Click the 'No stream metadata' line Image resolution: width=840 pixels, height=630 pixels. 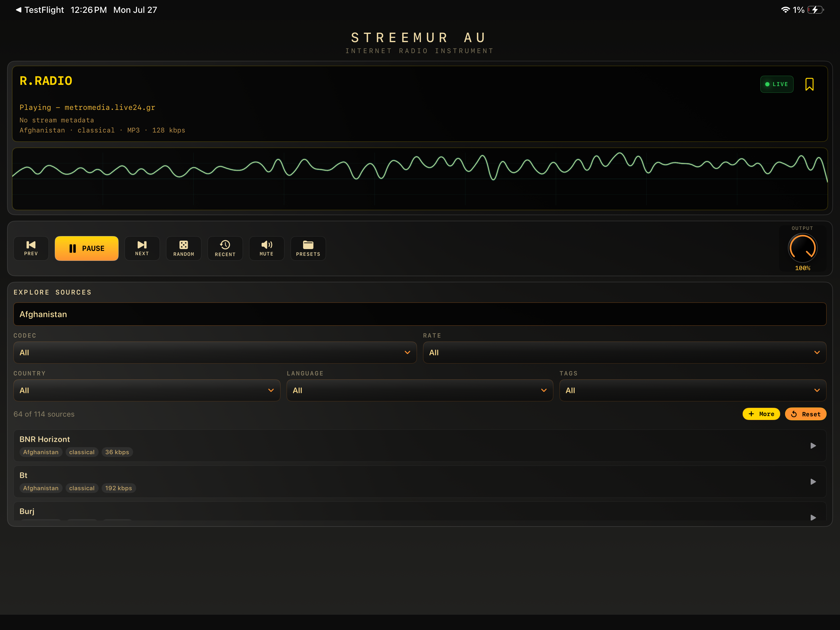(x=56, y=120)
